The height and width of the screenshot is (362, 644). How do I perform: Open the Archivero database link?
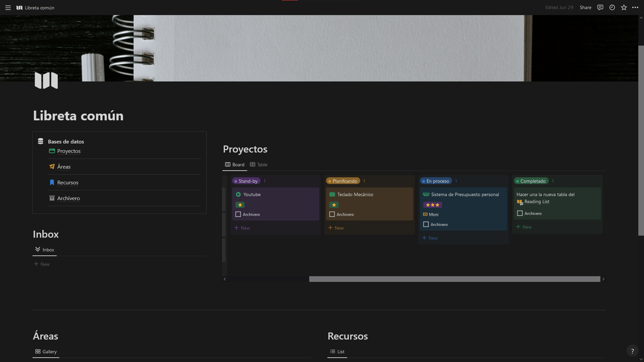68,198
